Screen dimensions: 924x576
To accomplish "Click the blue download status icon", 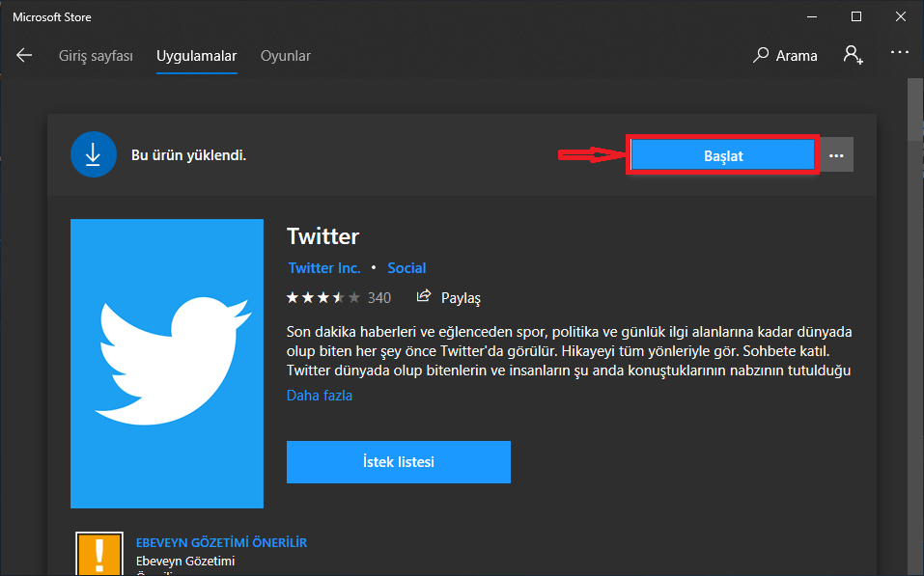I will [93, 154].
